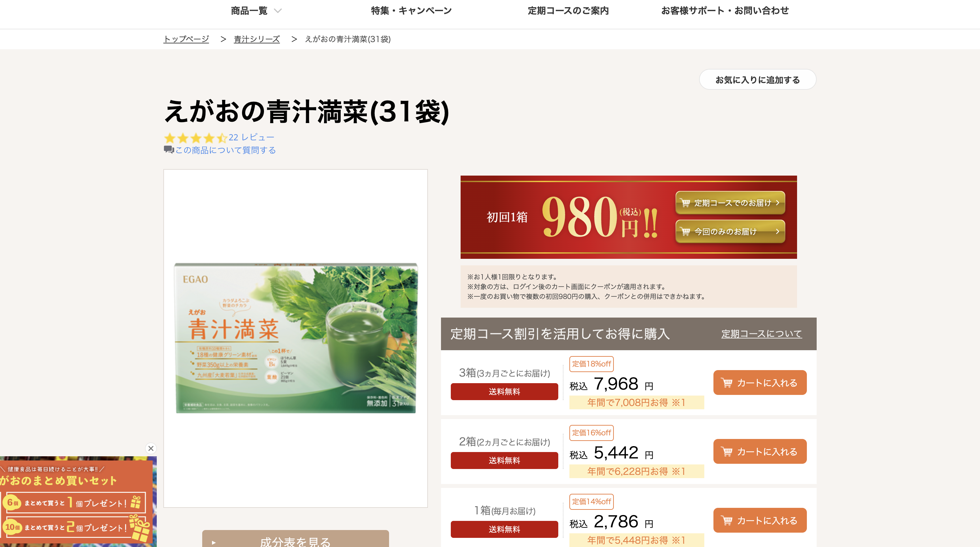Image resolution: width=980 pixels, height=547 pixels.
Task: Click the 青汁満菜 product box image
Action: tap(296, 338)
